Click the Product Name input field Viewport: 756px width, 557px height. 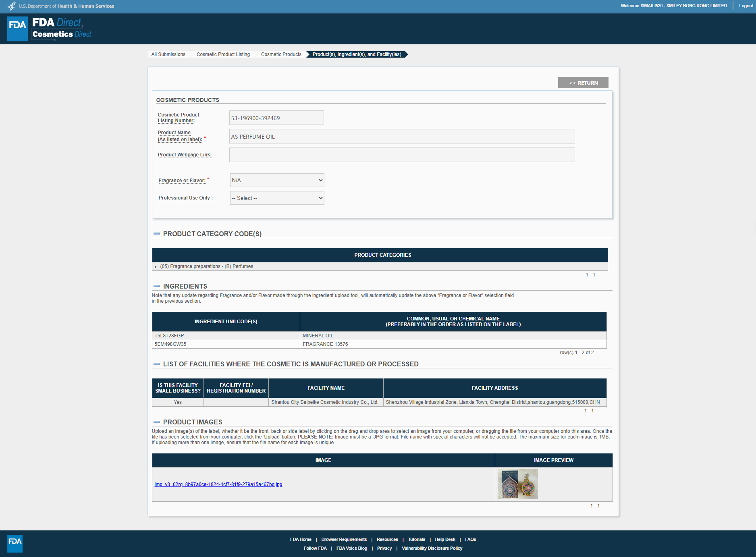402,136
